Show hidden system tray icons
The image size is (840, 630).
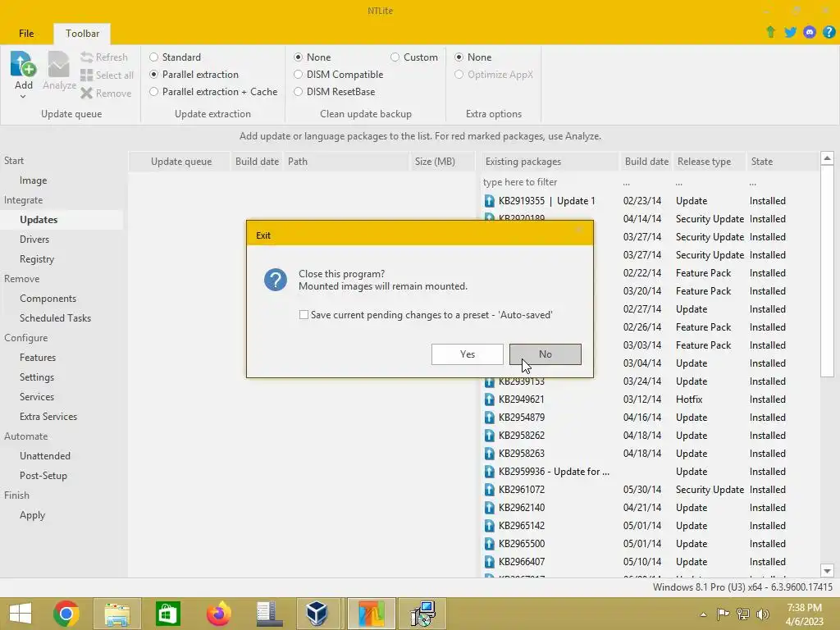(703, 614)
